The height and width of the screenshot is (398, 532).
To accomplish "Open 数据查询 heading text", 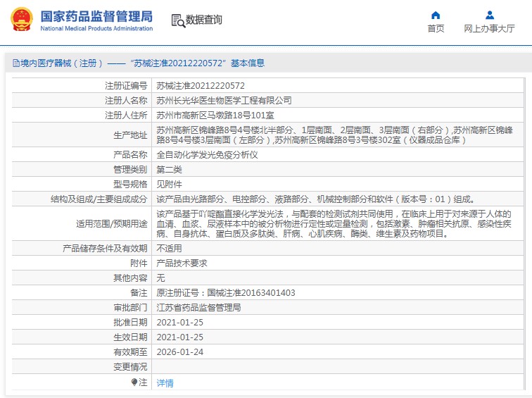I will click(204, 20).
